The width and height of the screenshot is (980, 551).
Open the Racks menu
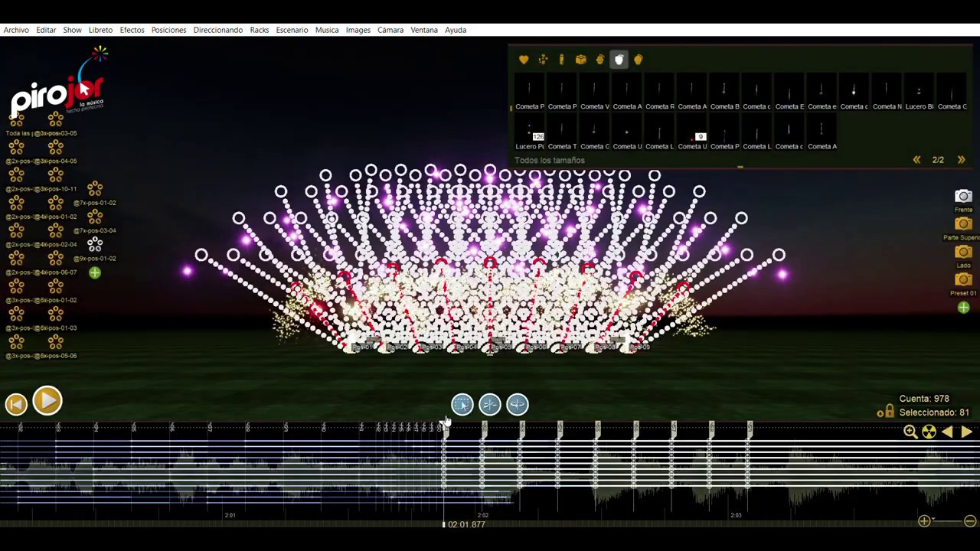260,30
